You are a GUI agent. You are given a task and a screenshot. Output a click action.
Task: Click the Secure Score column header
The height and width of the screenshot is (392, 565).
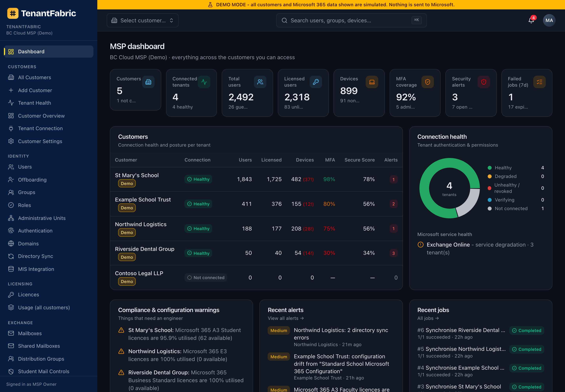pos(359,160)
